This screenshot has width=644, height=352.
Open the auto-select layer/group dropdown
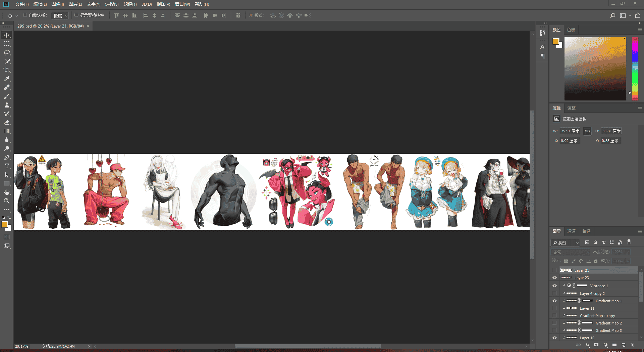pos(60,15)
